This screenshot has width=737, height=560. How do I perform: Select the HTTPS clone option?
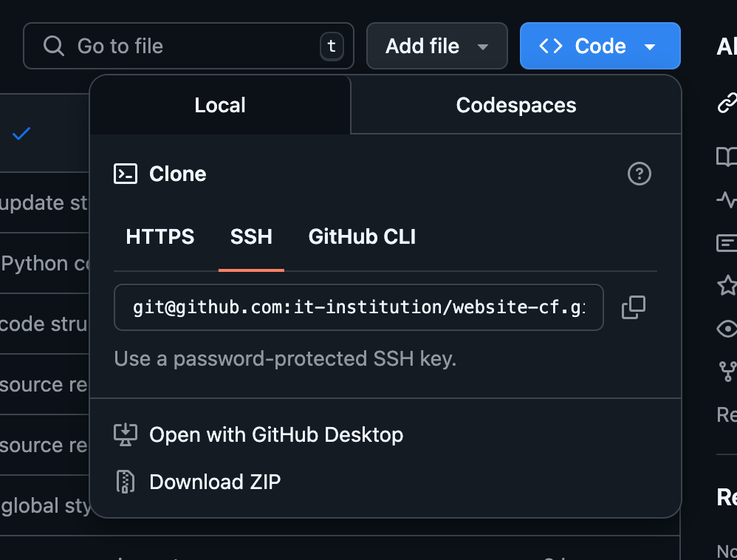tap(160, 236)
